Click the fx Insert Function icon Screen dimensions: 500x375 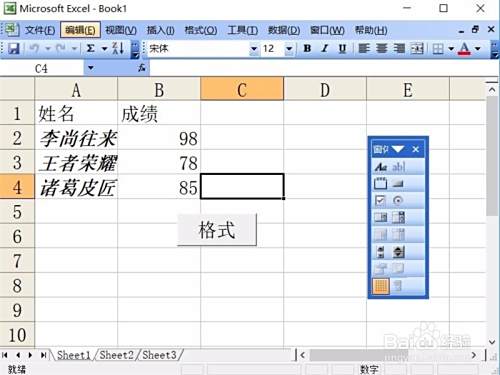pos(142,68)
